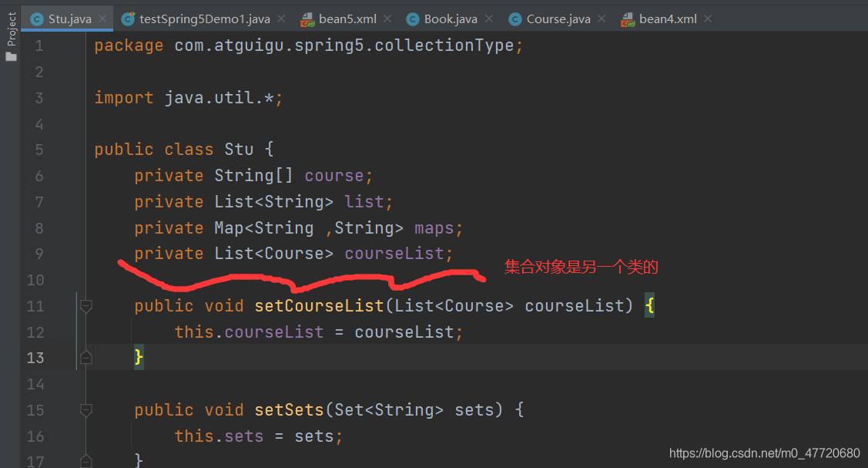Click the test class icon on testSpring5Demo1.java tab
Viewport: 868px width, 468px height.
coord(128,18)
